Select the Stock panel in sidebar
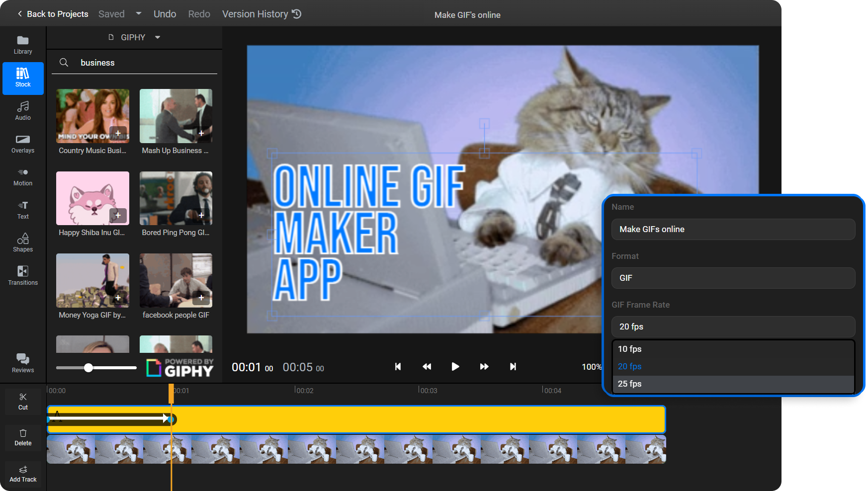This screenshot has width=868, height=491. (x=23, y=78)
